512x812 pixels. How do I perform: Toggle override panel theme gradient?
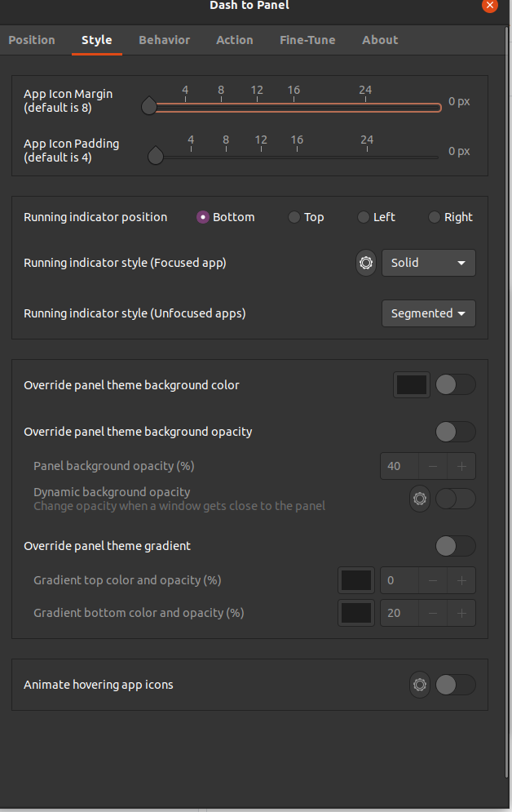tap(455, 546)
